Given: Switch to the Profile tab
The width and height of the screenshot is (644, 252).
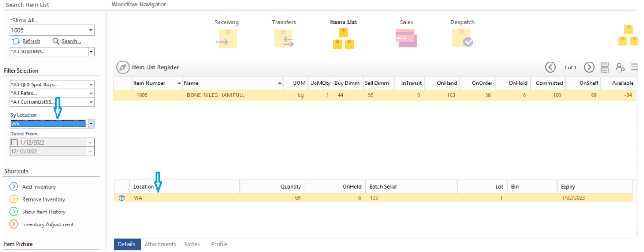Looking at the screenshot, I should click(x=219, y=244).
